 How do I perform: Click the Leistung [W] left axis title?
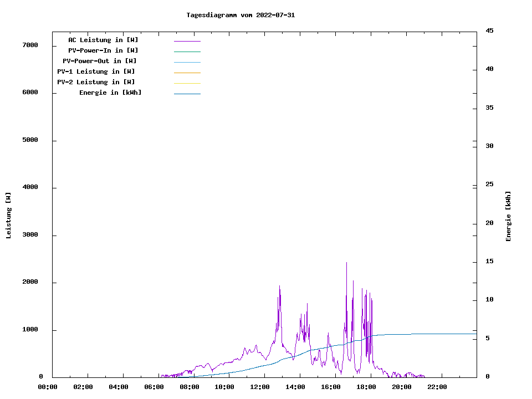tap(8, 216)
